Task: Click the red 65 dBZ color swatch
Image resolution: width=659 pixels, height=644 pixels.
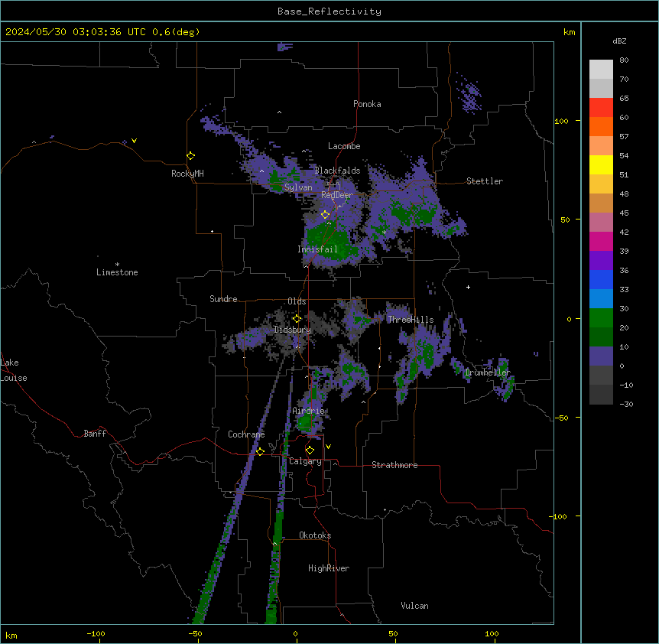Action: pyautogui.click(x=601, y=107)
